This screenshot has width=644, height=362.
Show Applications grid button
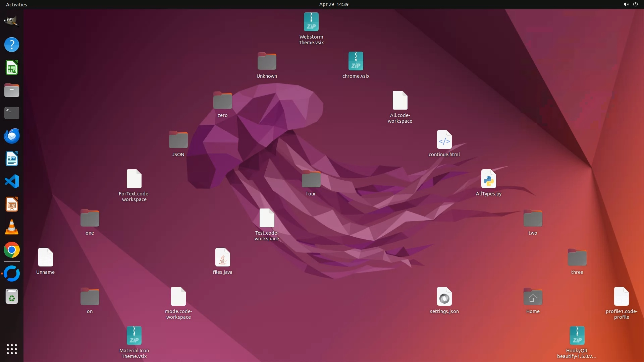tap(12, 349)
